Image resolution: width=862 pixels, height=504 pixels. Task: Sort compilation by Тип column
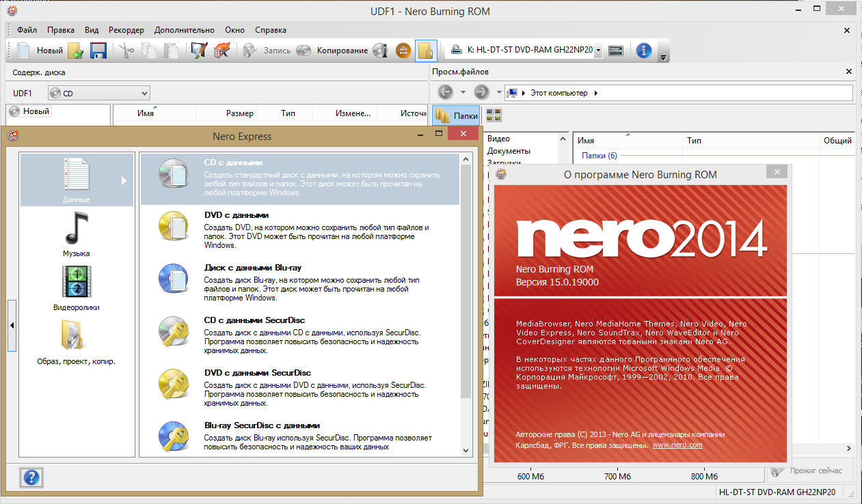[288, 113]
